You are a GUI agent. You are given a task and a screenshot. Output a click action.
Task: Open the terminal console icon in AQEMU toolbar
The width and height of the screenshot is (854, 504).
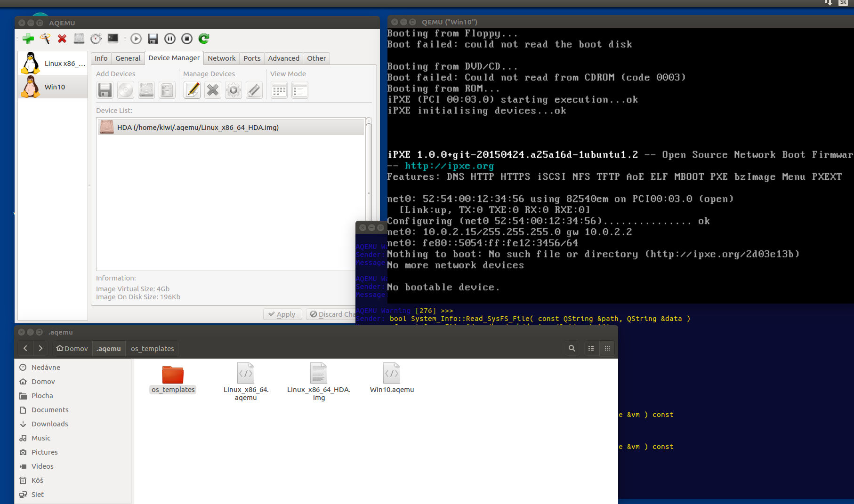113,39
